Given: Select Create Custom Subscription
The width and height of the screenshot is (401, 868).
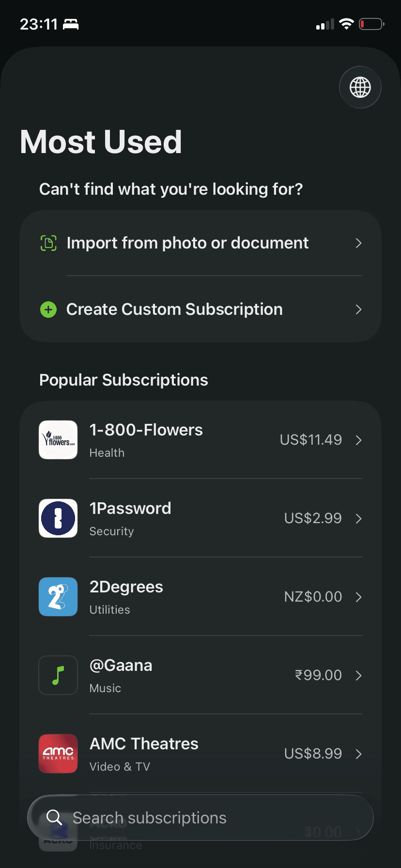Looking at the screenshot, I should click(174, 309).
